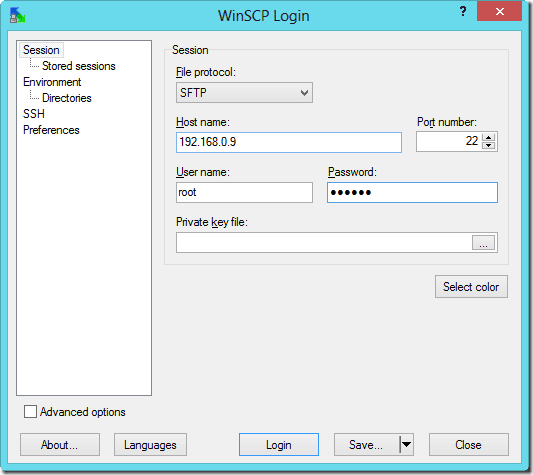533x475 pixels.
Task: Click the WinSCP application icon in title bar
Action: (x=18, y=15)
